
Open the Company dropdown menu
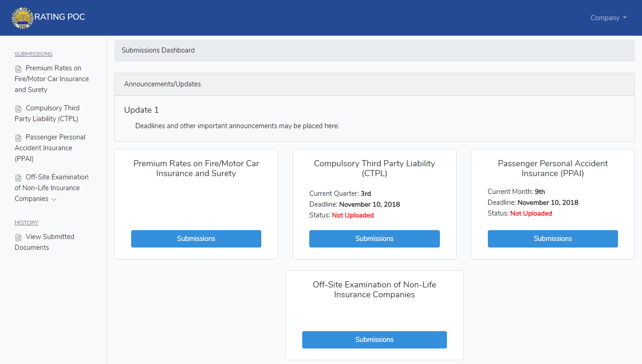click(x=609, y=18)
